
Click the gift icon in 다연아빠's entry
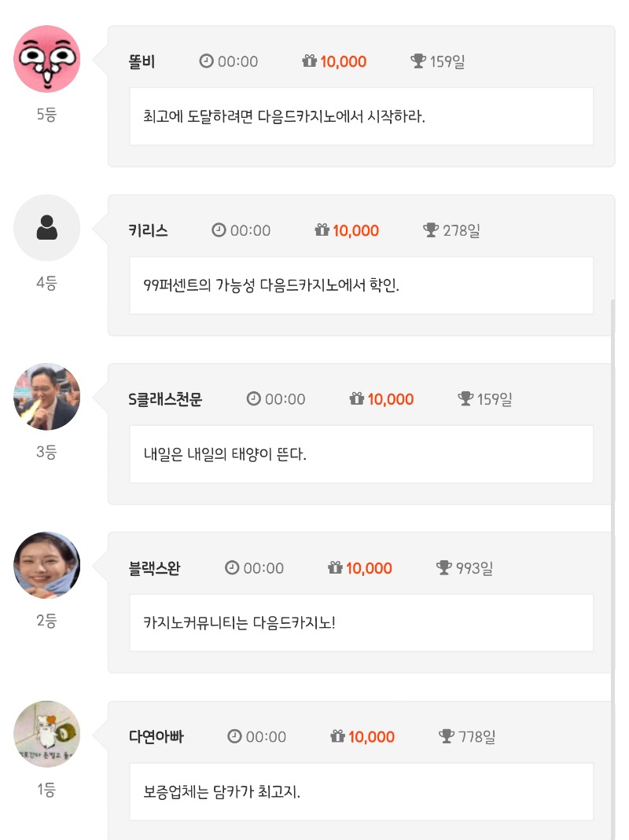click(337, 736)
